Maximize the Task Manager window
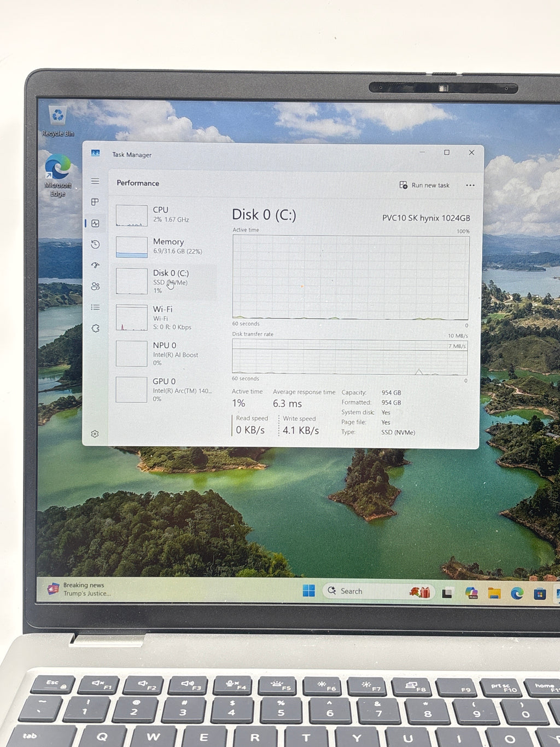 (447, 152)
